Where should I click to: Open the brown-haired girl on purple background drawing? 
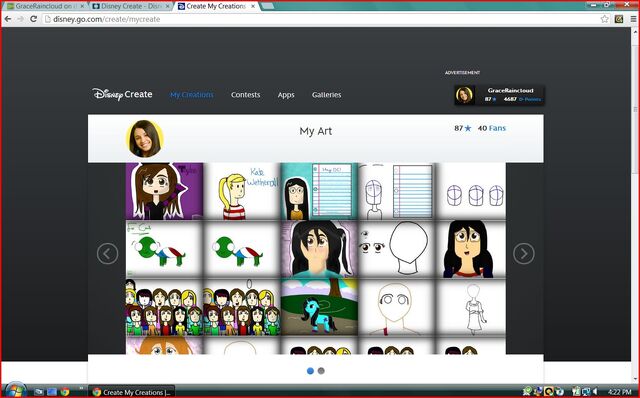(x=164, y=191)
